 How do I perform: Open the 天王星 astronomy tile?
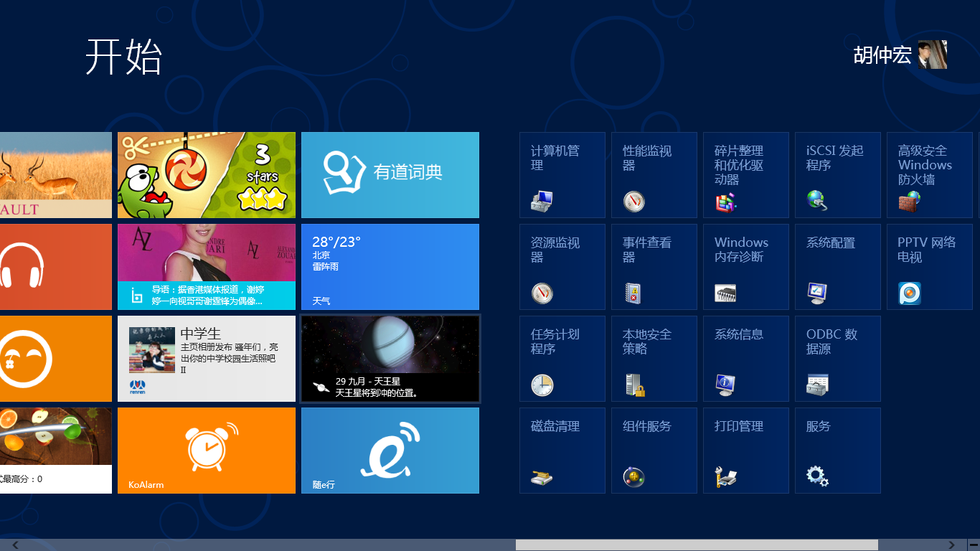pyautogui.click(x=390, y=359)
